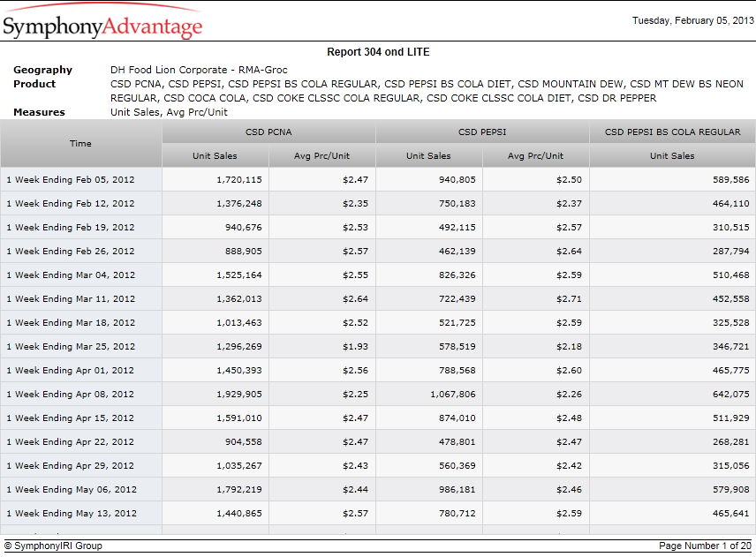Viewport: 756px width, 557px height.
Task: Select the CSD PCNA column group header
Action: (x=268, y=132)
